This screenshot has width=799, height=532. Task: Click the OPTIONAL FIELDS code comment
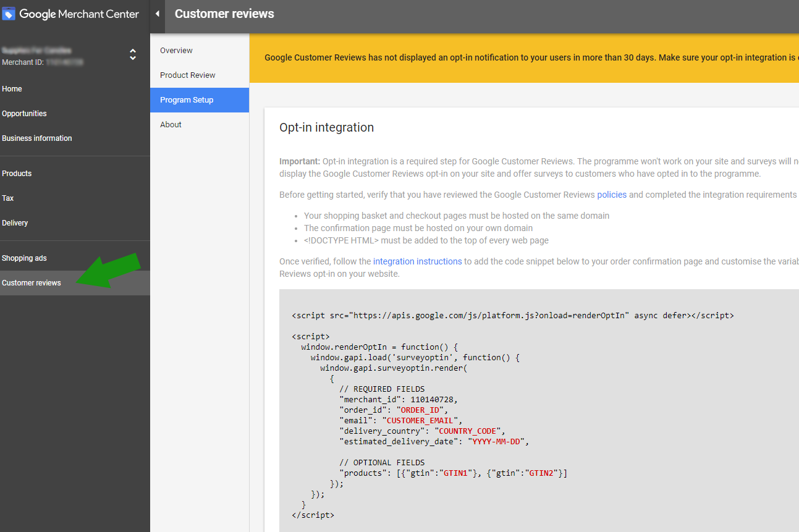(382, 462)
